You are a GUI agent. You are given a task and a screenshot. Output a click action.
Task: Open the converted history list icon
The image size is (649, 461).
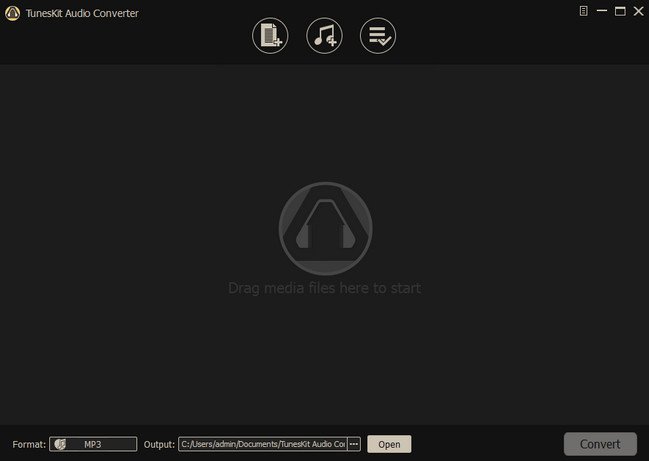[378, 37]
